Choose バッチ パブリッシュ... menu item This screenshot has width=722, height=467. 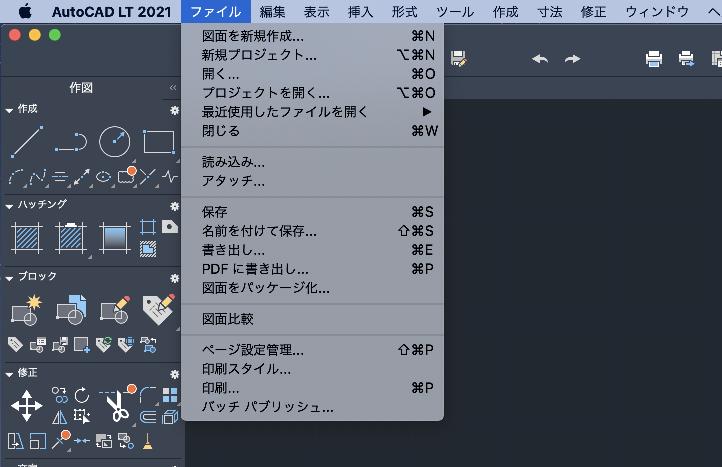click(x=313, y=407)
